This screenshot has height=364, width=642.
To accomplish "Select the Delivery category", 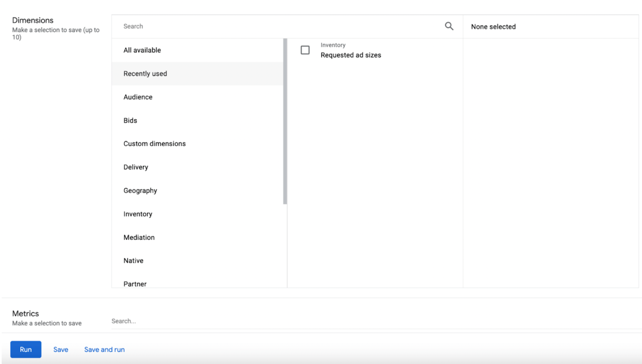I will pos(136,167).
